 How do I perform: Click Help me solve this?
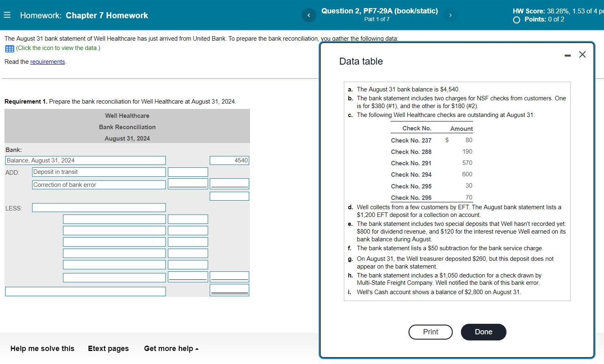[42, 349]
